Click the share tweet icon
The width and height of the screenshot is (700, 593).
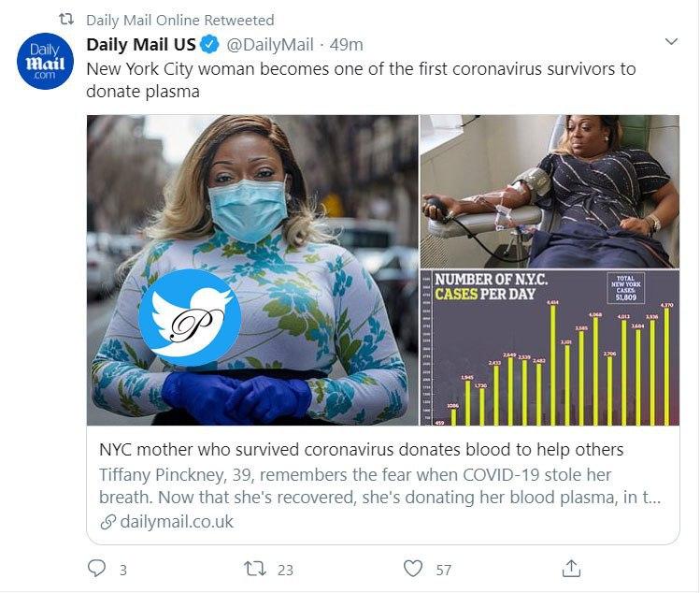[572, 568]
